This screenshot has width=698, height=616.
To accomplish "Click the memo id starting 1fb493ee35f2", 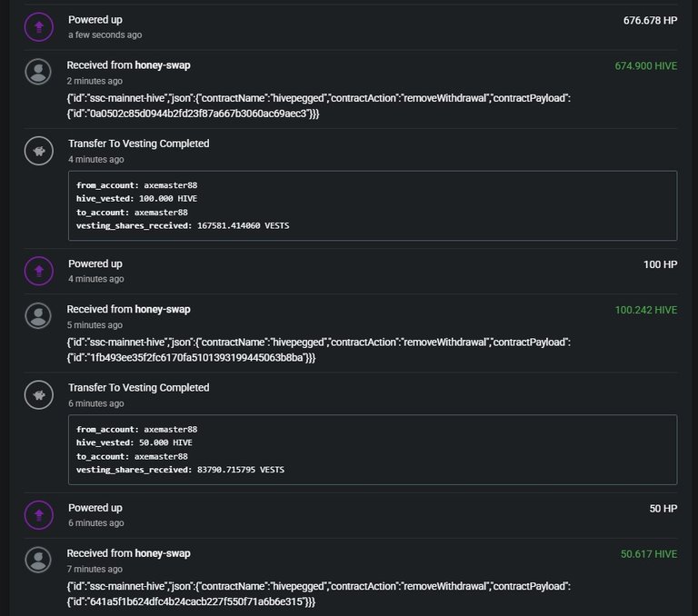I will 191,357.
